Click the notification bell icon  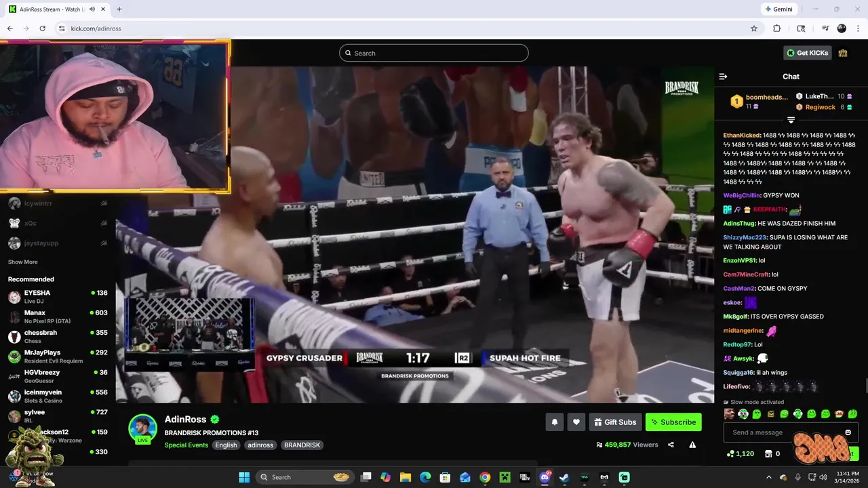click(x=554, y=422)
